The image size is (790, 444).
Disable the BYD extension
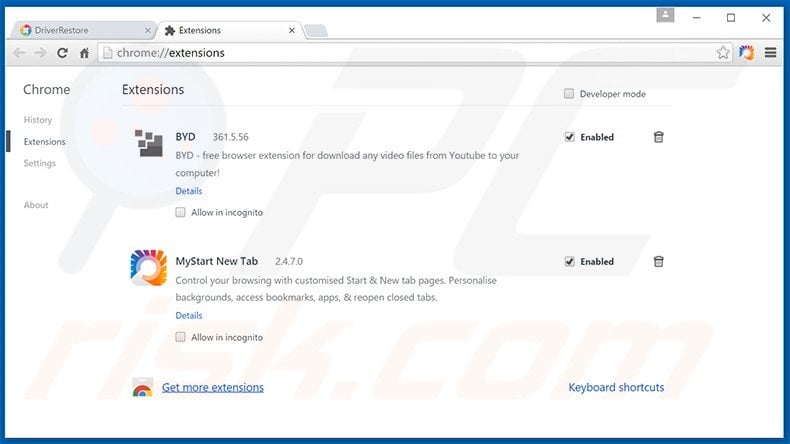coord(569,137)
